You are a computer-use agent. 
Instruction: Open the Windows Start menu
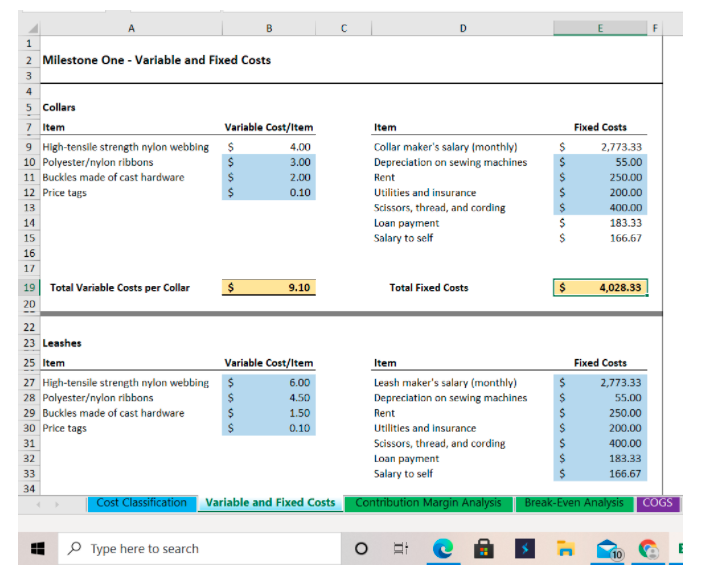click(38, 549)
